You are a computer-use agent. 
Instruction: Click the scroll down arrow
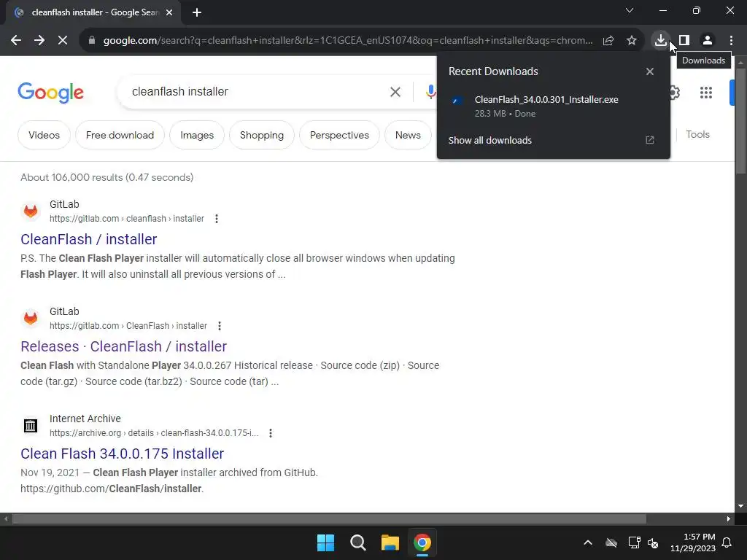point(740,506)
